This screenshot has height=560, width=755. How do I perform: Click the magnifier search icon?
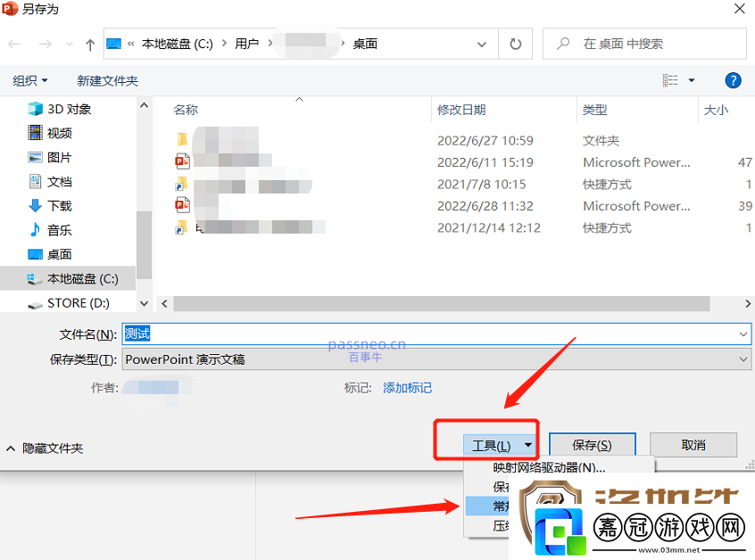pyautogui.click(x=563, y=44)
